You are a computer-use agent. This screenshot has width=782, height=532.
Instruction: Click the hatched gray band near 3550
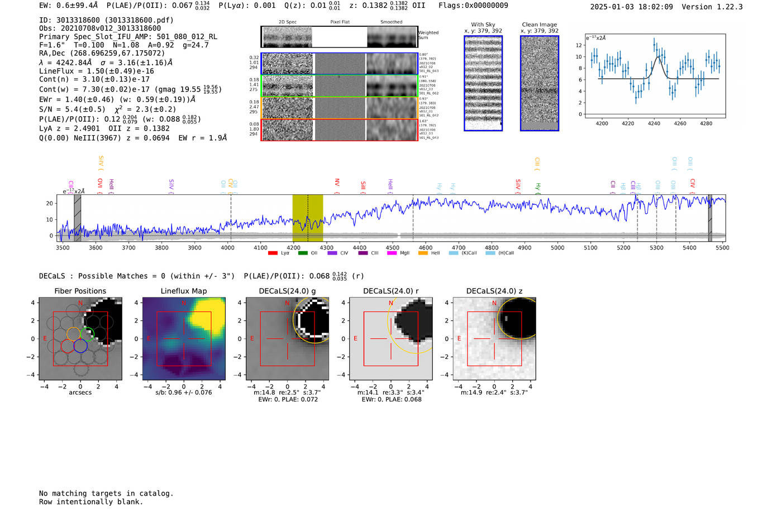(x=78, y=218)
